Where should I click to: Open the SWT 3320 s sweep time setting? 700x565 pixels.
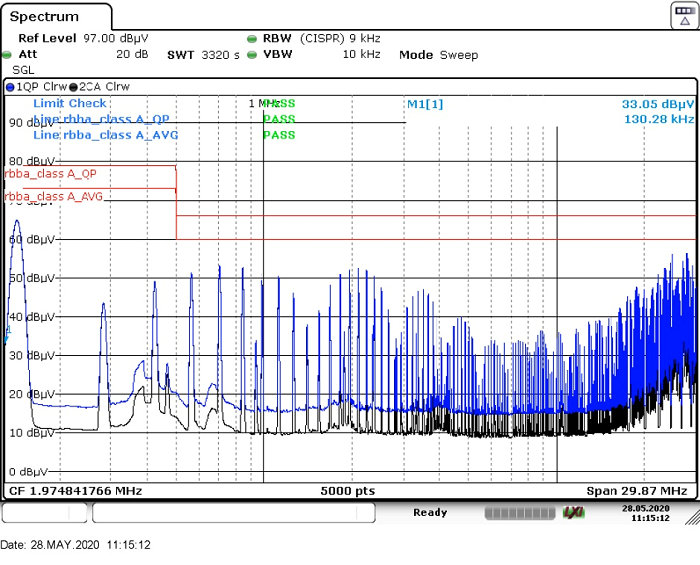coord(203,55)
